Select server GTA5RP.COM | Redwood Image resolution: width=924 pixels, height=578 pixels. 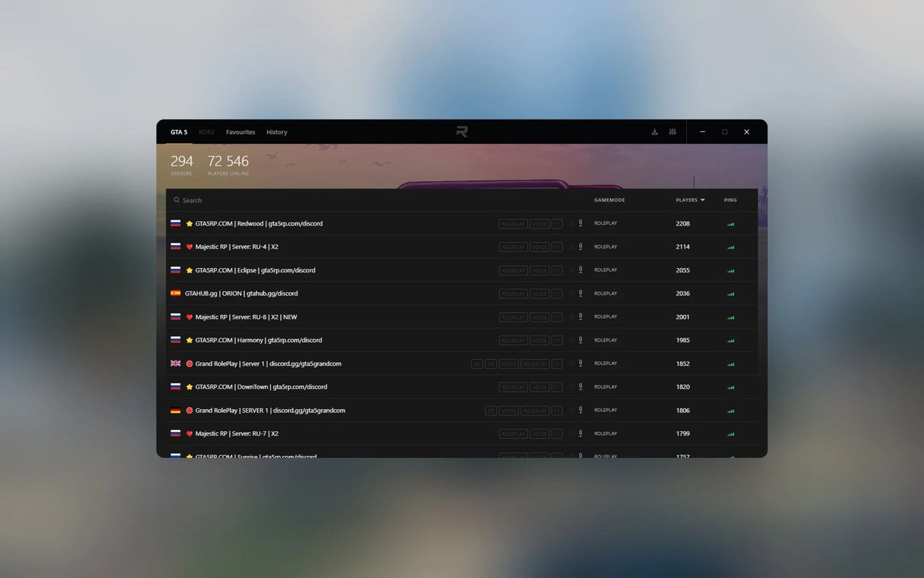(462, 223)
